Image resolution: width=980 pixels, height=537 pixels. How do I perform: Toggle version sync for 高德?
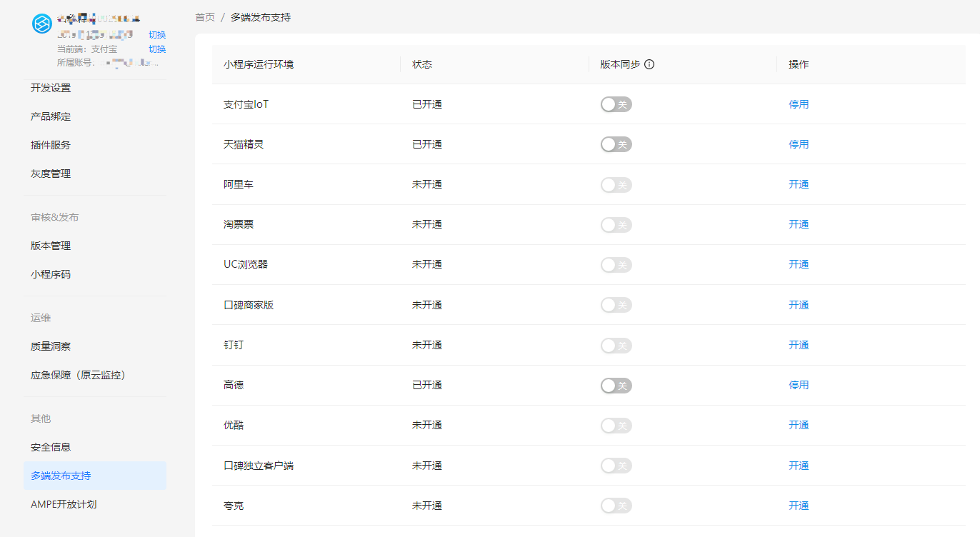[616, 386]
